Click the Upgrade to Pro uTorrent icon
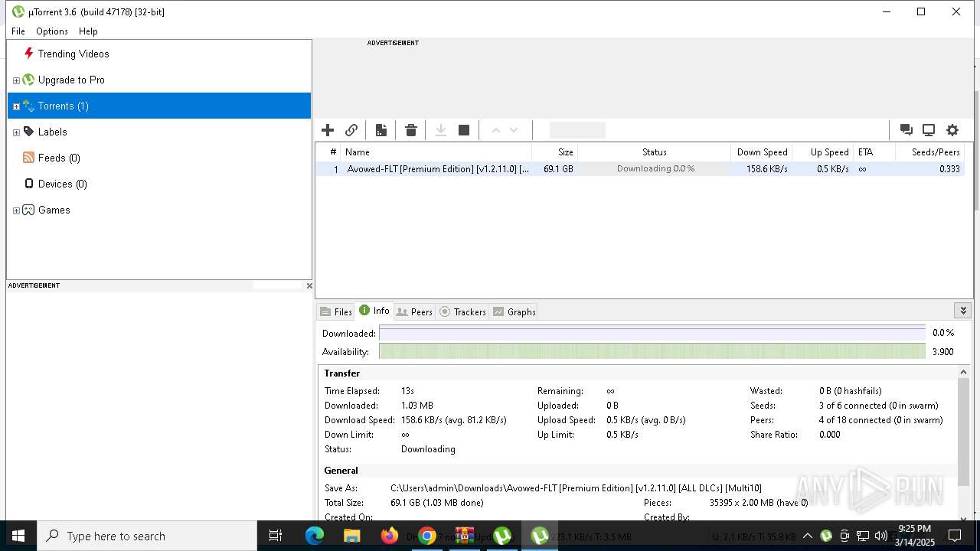Viewport: 980px width, 551px height. (28, 80)
